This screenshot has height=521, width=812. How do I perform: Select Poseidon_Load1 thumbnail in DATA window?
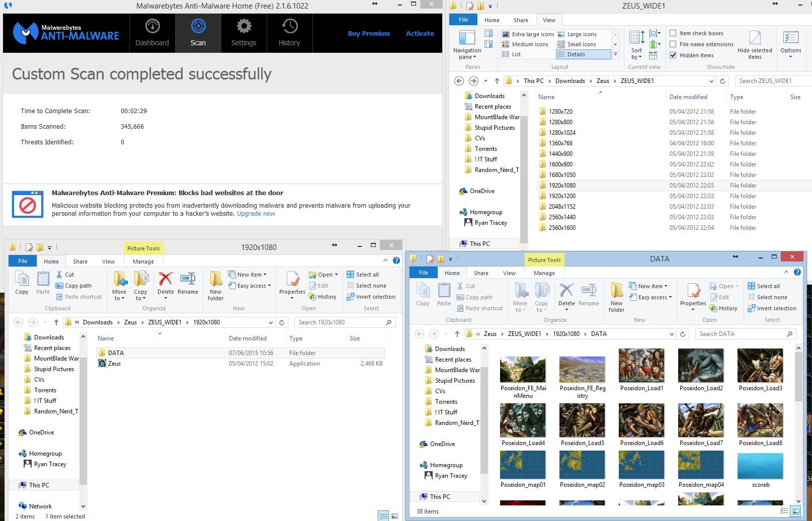[x=641, y=371]
